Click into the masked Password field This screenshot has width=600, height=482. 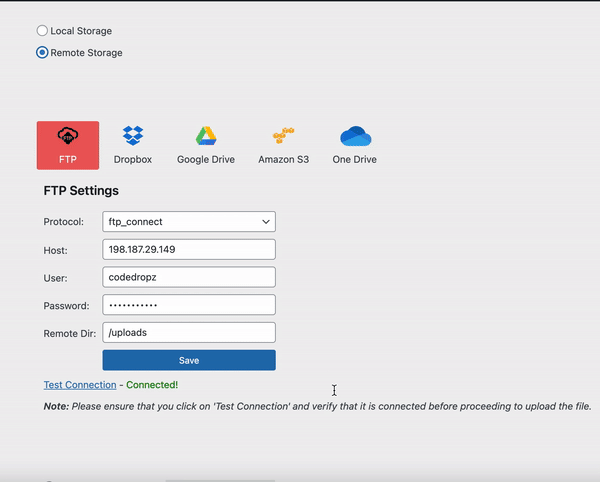tap(188, 305)
